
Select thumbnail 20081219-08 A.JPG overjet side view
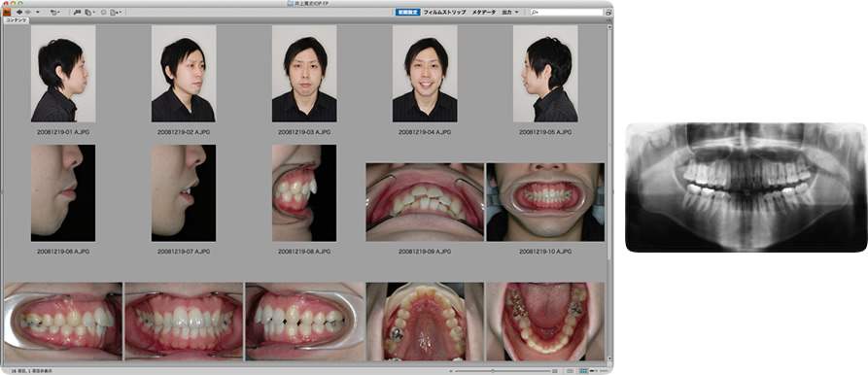tap(304, 193)
